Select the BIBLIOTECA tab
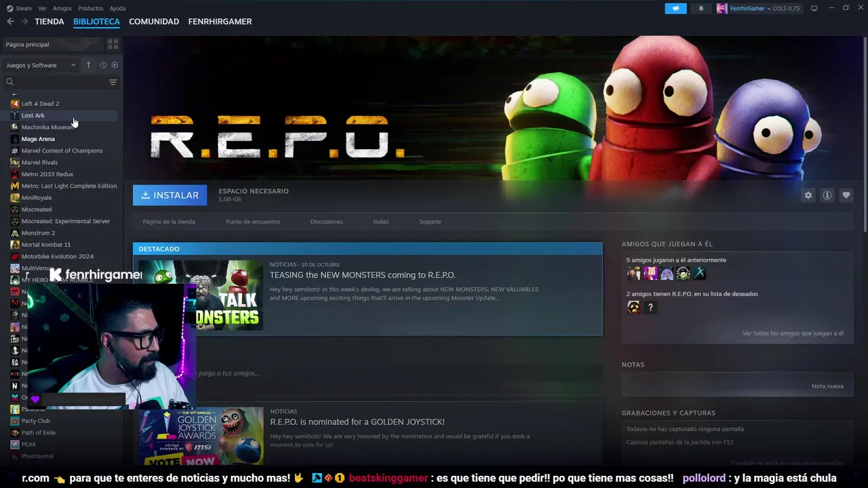This screenshot has width=868, height=488. (96, 22)
